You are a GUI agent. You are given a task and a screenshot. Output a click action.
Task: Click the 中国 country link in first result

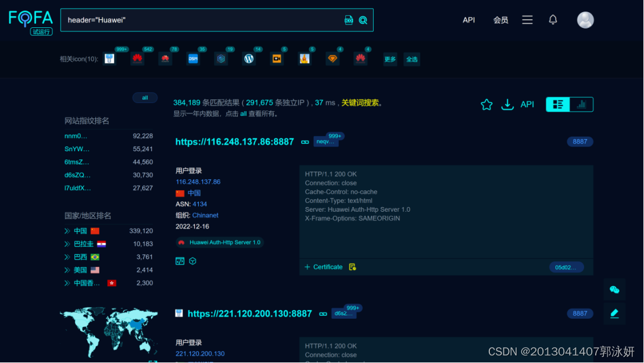(x=194, y=193)
